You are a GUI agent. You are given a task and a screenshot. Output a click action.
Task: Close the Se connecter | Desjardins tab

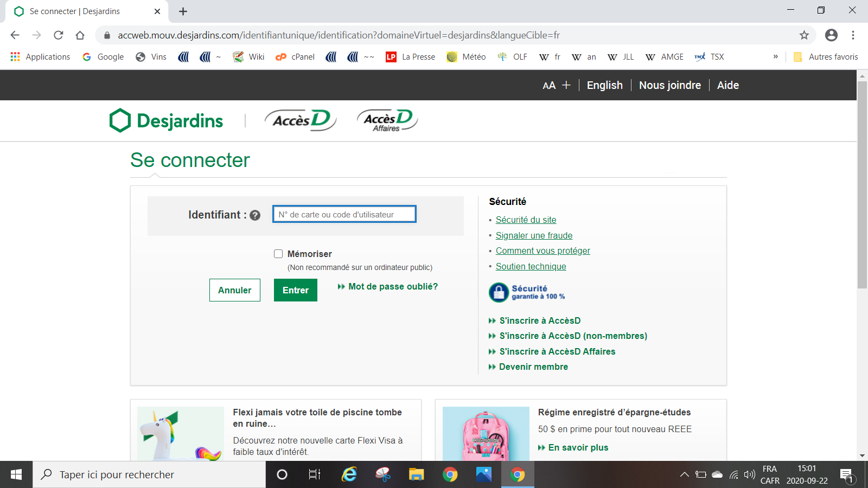click(157, 11)
